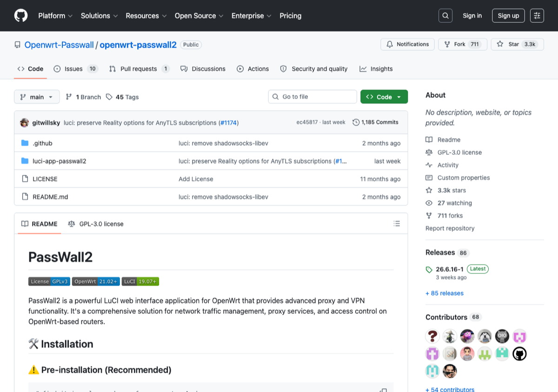Go to the Pricing page
The height and width of the screenshot is (392, 558).
pos(291,16)
